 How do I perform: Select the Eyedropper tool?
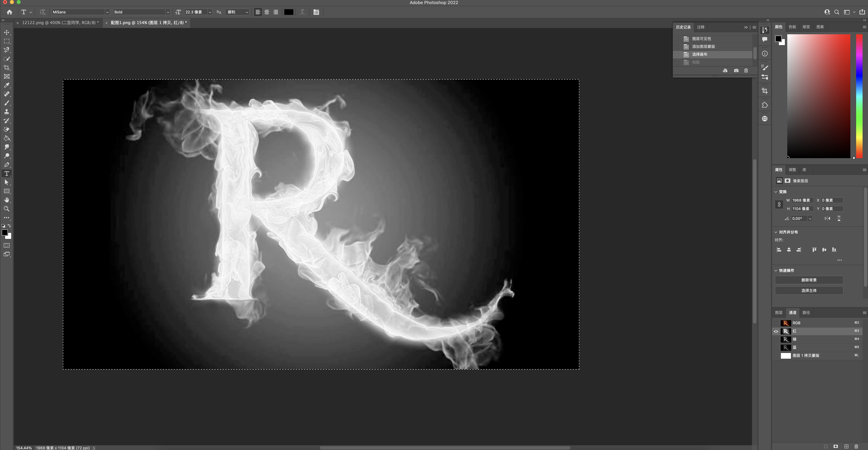pos(6,85)
